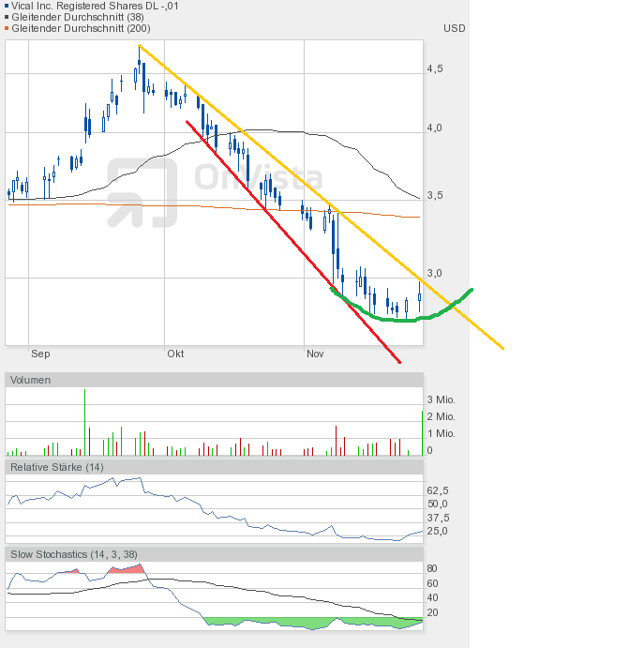Click the 60 stochastics axis label
Image resolution: width=644 pixels, height=648 pixels.
coord(432,583)
